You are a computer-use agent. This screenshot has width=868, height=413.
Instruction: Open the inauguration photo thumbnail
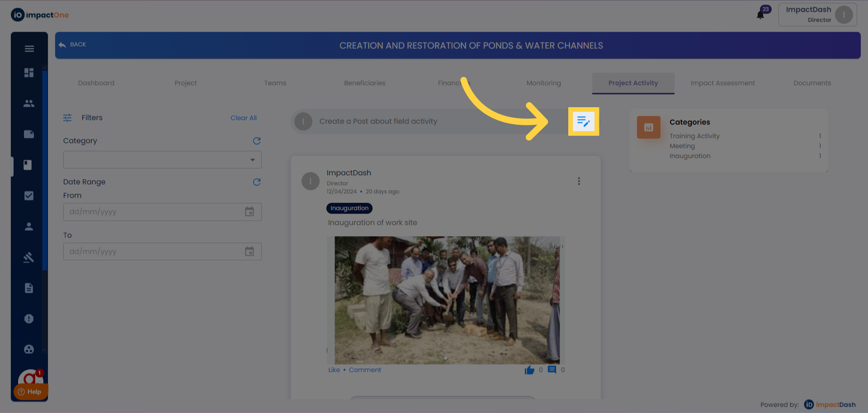tap(447, 300)
